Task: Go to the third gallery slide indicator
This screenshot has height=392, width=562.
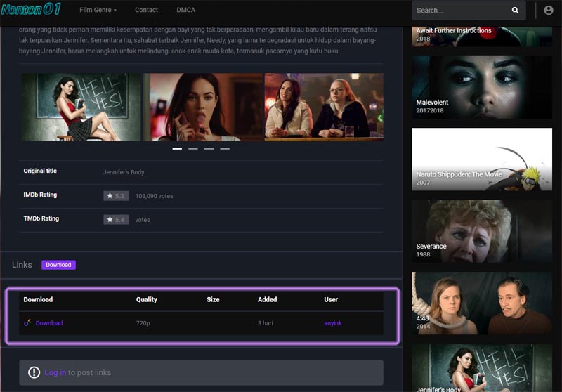Action: click(209, 149)
